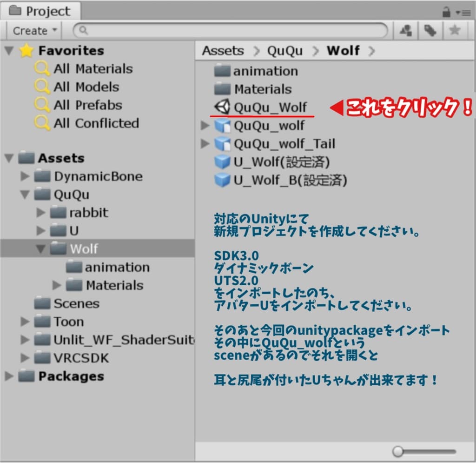476x463 pixels.
Task: Select the Toon folder icon
Action: pos(42,322)
